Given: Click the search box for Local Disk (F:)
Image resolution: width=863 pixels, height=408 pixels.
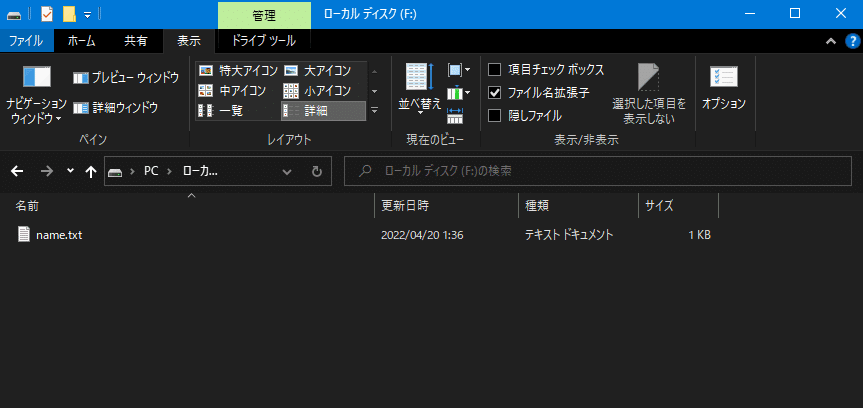Looking at the screenshot, I should (x=598, y=171).
